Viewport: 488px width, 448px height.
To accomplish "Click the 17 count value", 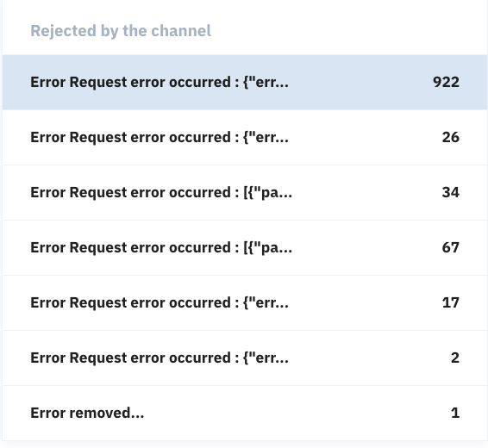I will click(450, 302).
